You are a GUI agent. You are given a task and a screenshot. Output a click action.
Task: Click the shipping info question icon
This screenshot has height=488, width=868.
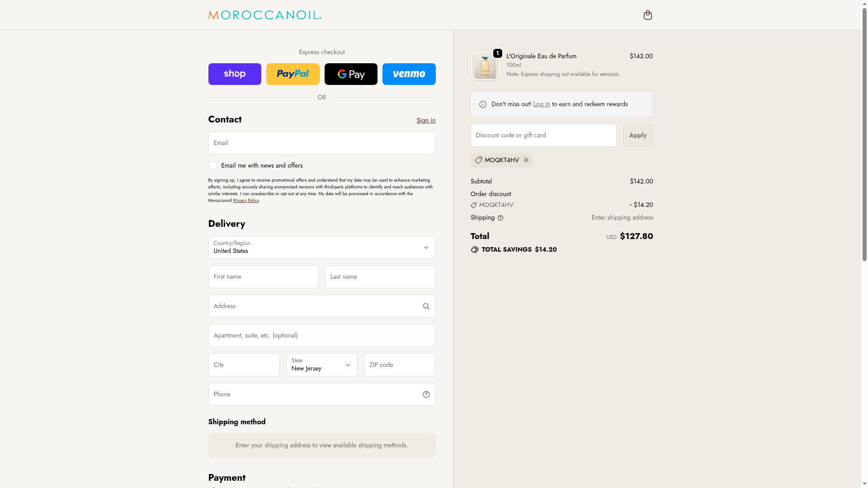(500, 218)
